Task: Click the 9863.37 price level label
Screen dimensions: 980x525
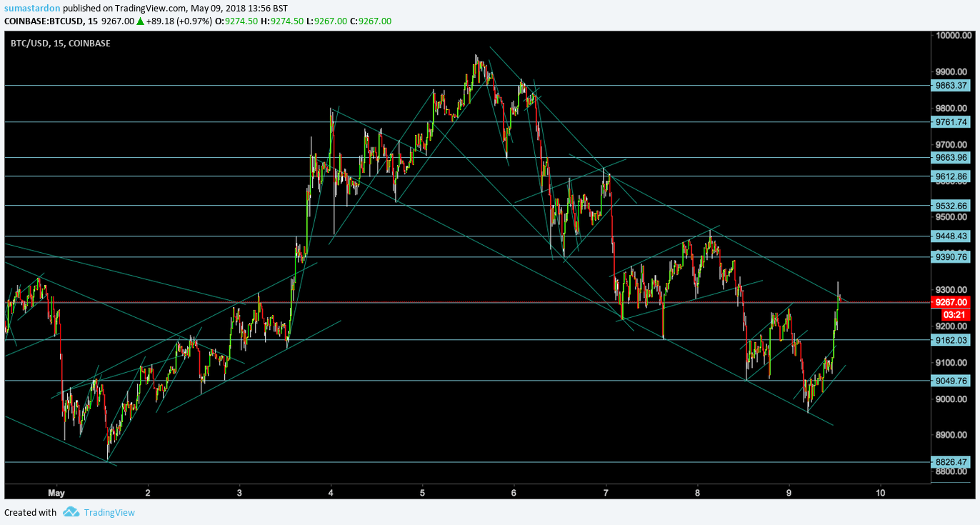Action: [951, 85]
